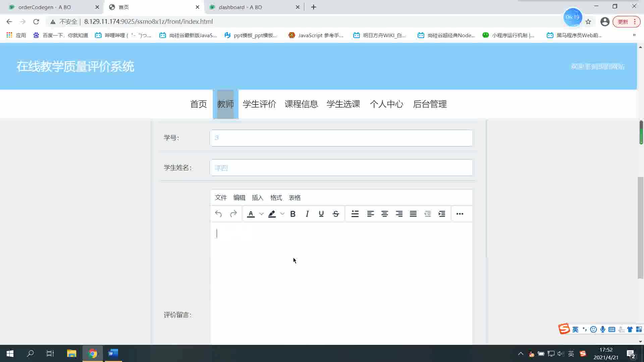The height and width of the screenshot is (362, 644).
Task: Justify text alignment
Action: click(x=413, y=214)
